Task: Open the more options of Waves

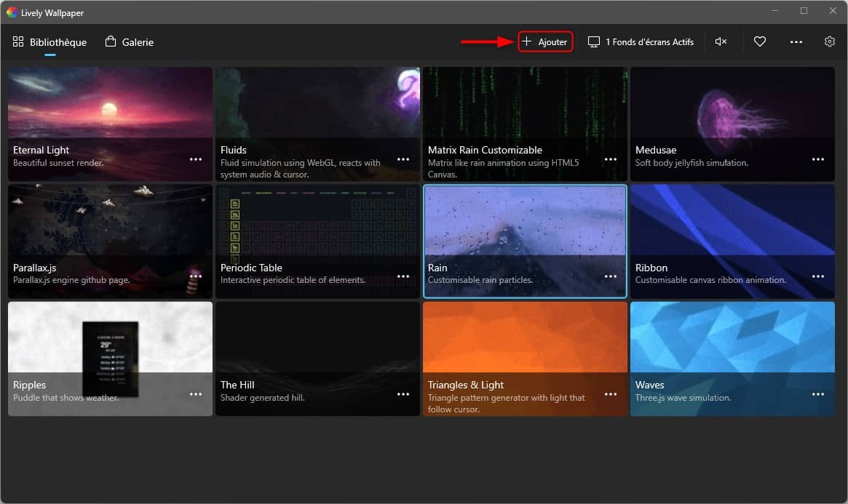Action: 818,394
